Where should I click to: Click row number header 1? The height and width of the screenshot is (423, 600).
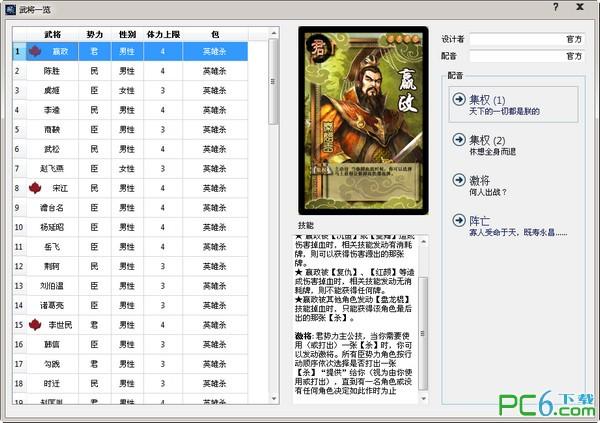(19, 51)
